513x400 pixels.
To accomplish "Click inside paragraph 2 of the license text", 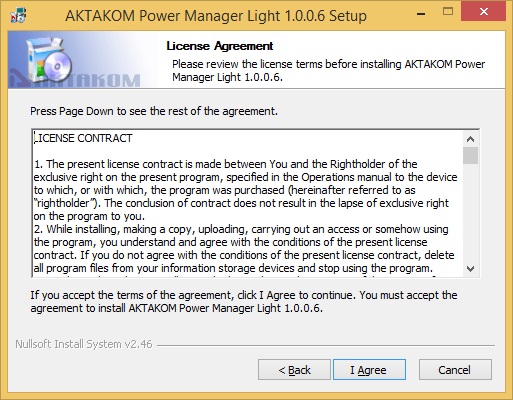I will [x=243, y=249].
